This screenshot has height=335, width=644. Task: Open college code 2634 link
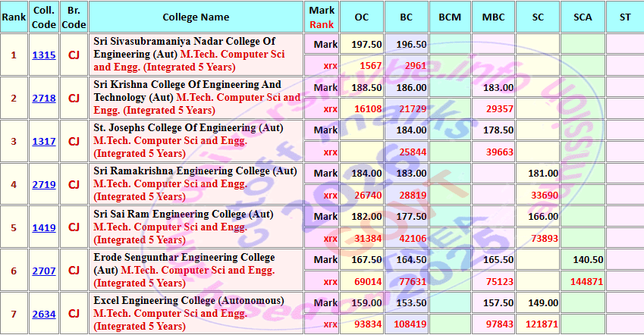point(44,314)
